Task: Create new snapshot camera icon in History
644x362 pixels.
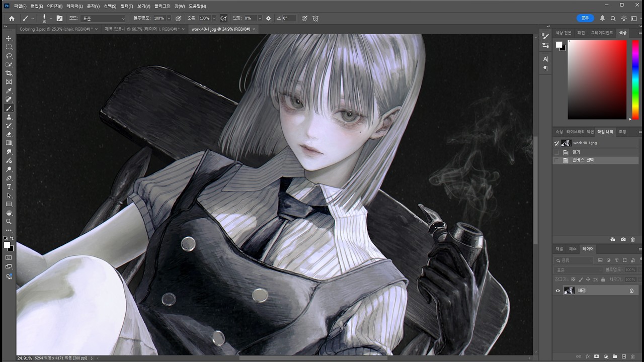Action: pos(623,240)
